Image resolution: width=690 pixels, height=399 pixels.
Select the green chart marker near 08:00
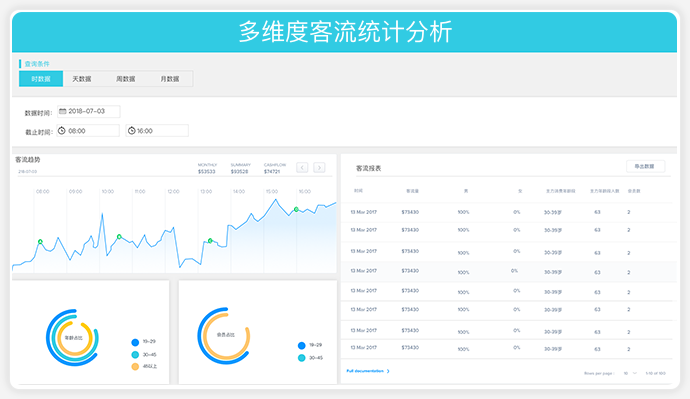(40, 242)
